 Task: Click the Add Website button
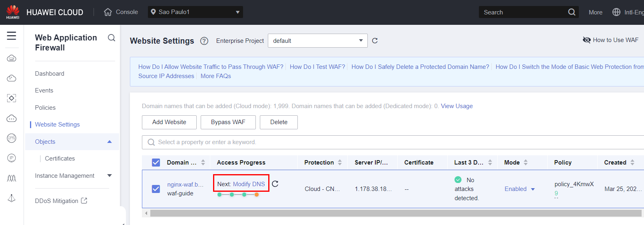coord(169,122)
